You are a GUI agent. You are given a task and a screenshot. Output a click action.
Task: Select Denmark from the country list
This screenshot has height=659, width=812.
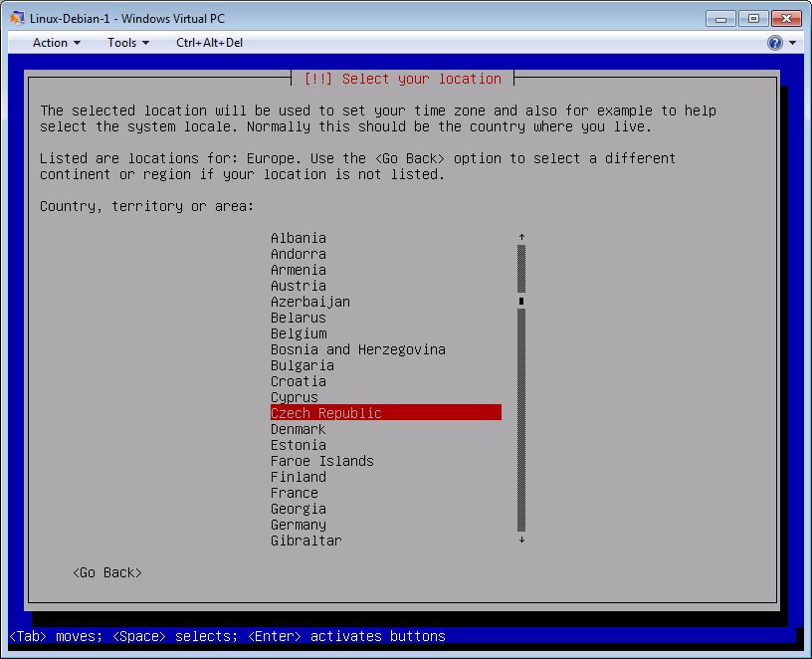299,429
